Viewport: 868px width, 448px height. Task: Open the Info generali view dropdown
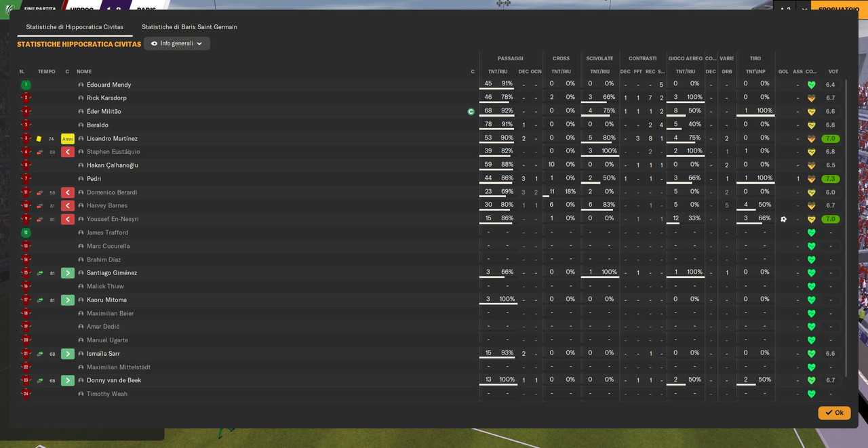click(x=177, y=43)
